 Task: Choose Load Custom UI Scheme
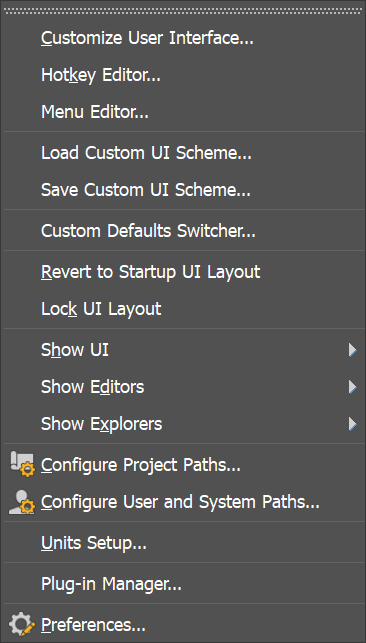[x=183, y=153]
